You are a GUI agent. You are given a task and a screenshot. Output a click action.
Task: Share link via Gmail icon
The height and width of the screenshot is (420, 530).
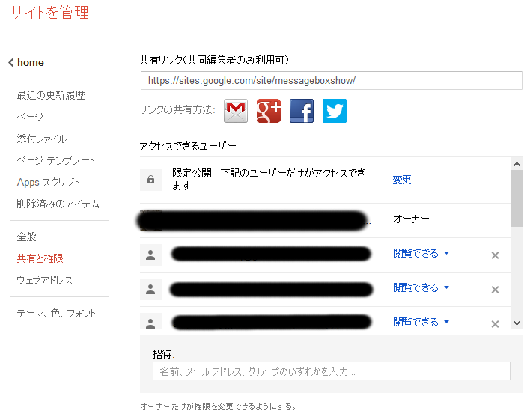point(236,111)
